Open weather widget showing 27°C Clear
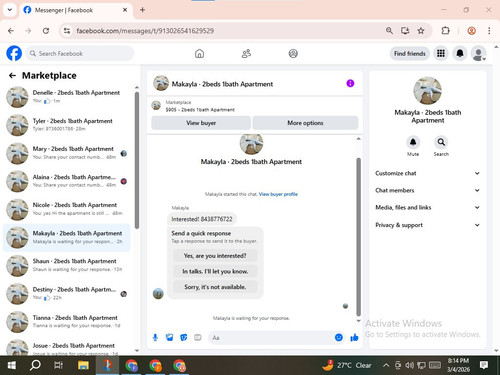The image size is (500, 375). tap(347, 365)
